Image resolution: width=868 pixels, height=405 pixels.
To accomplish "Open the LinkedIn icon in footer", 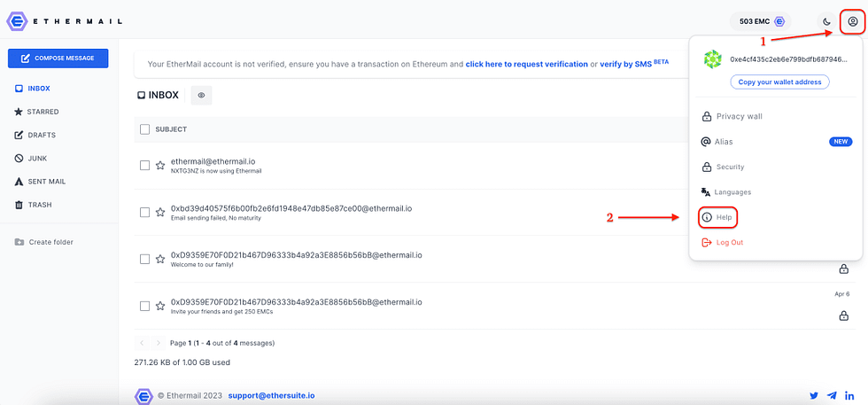I will pyautogui.click(x=849, y=395).
